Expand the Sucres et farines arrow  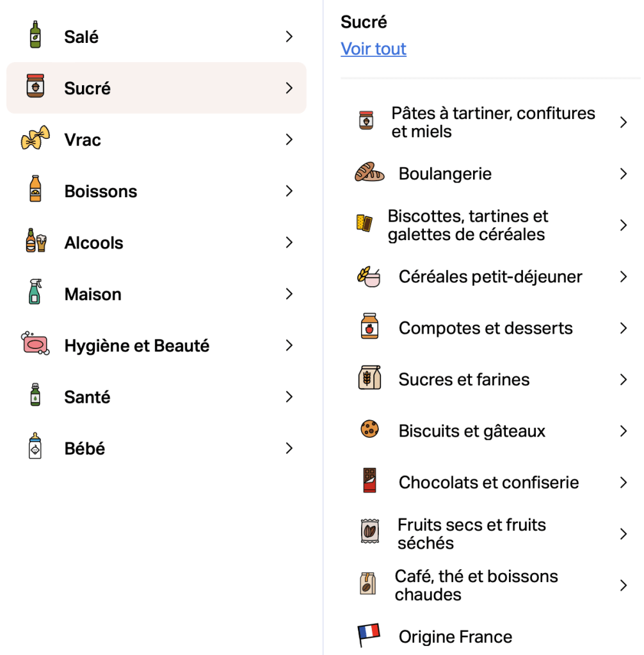[624, 380]
